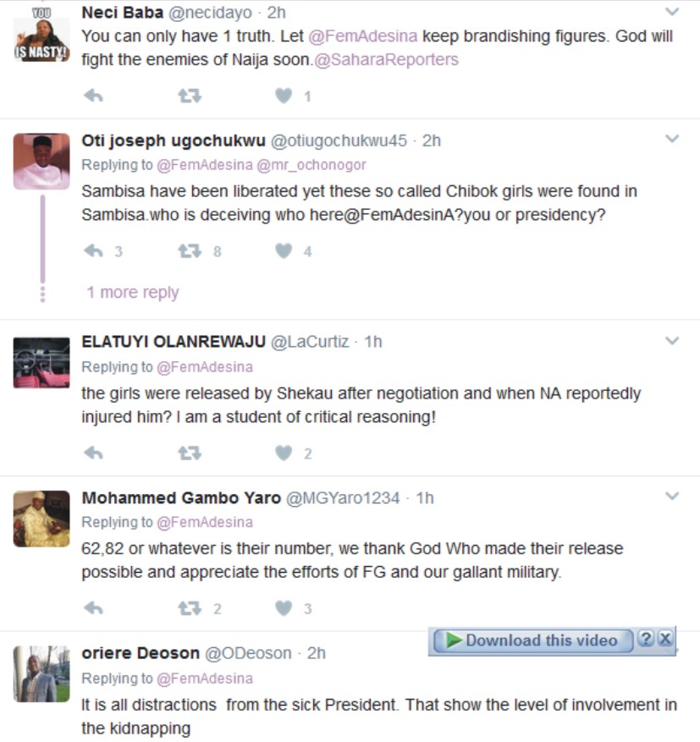Click the Download this video button
The image size is (700, 742).
532,640
